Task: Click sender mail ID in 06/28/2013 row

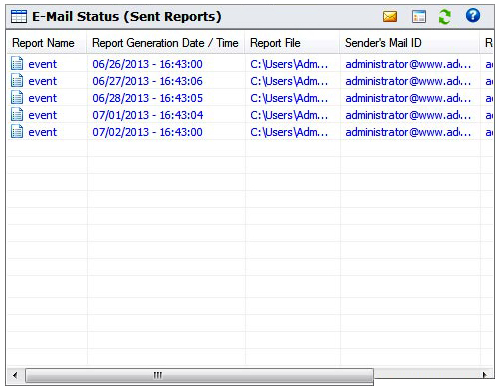Action: 408,98
